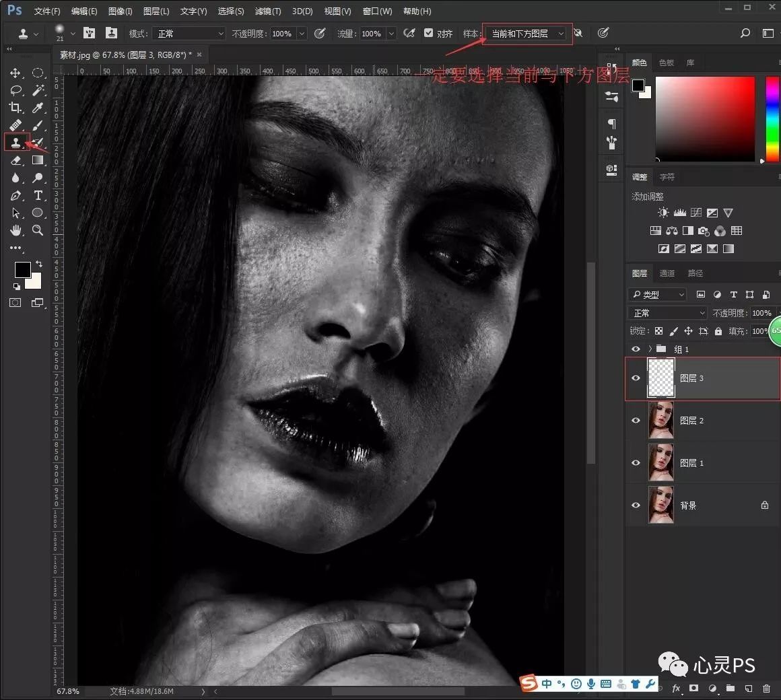Add a Levels adjustment layer
The image size is (781, 700).
pyautogui.click(x=680, y=213)
